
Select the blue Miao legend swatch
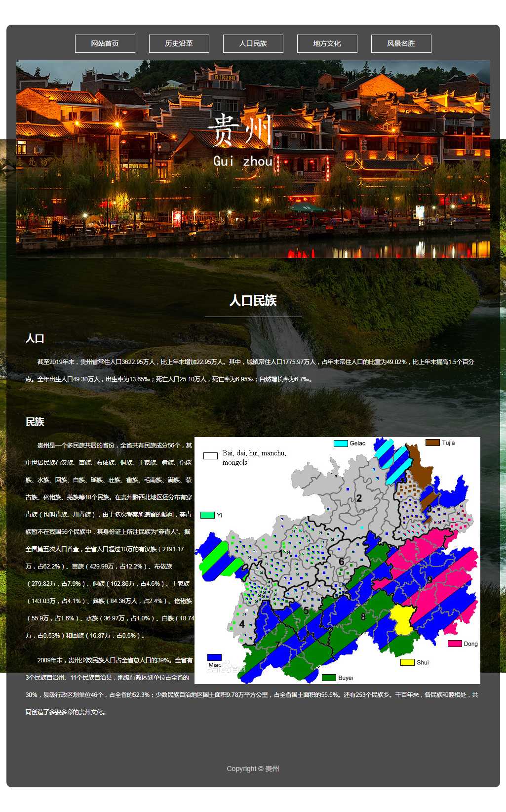[214, 657]
